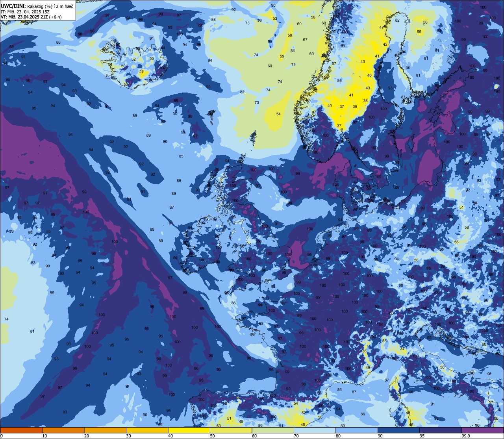Click the '81' humidity value on the map
The width and height of the screenshot is (504, 439).
tap(32, 332)
